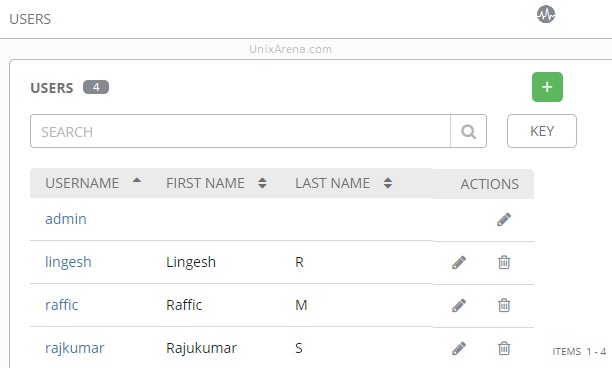Click the KEY button
This screenshot has height=368, width=612.
click(x=542, y=131)
